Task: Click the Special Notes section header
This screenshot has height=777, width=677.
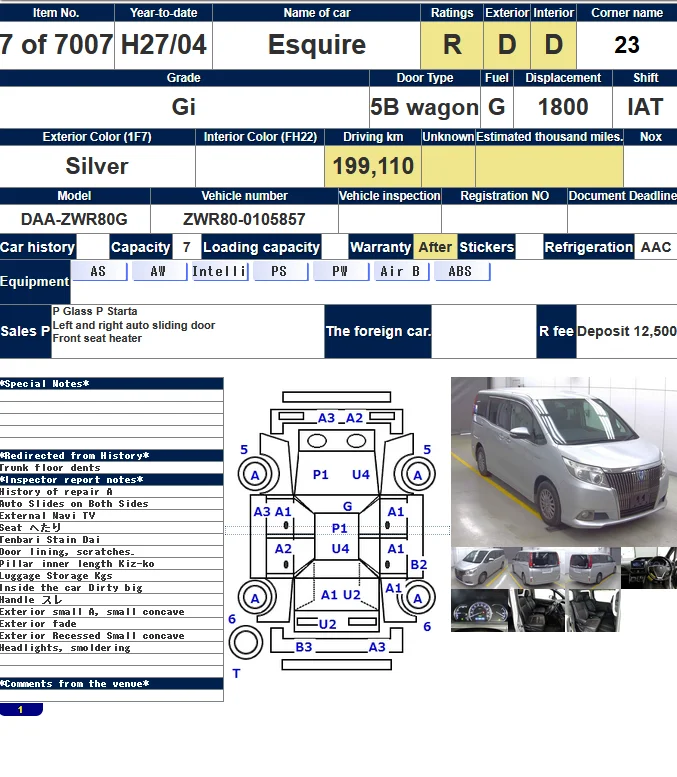Action: click(x=112, y=384)
